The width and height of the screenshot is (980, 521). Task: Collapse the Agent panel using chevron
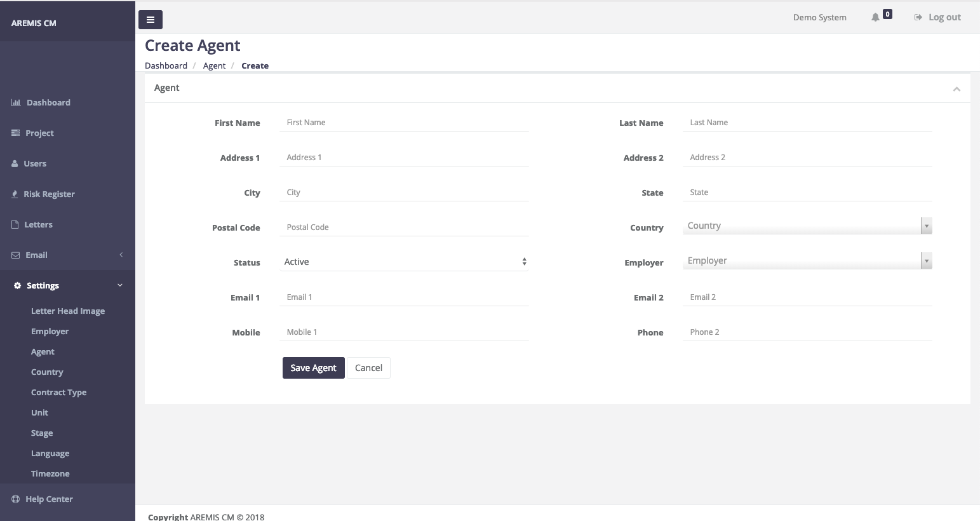pos(957,89)
